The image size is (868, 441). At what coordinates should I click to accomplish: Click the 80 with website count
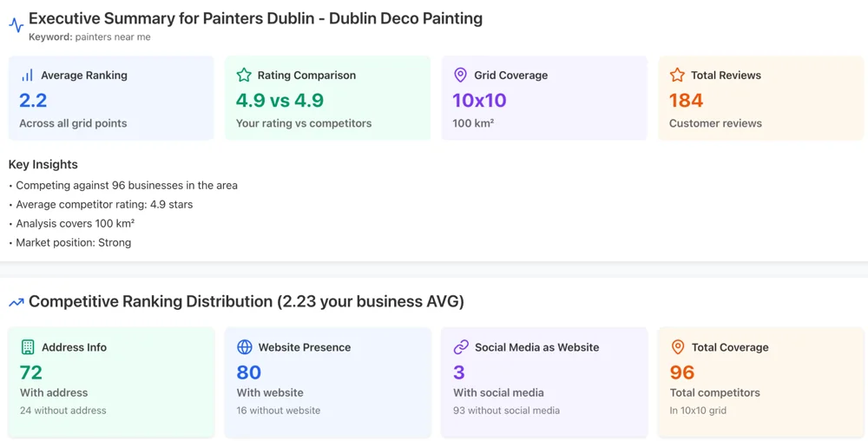click(249, 372)
